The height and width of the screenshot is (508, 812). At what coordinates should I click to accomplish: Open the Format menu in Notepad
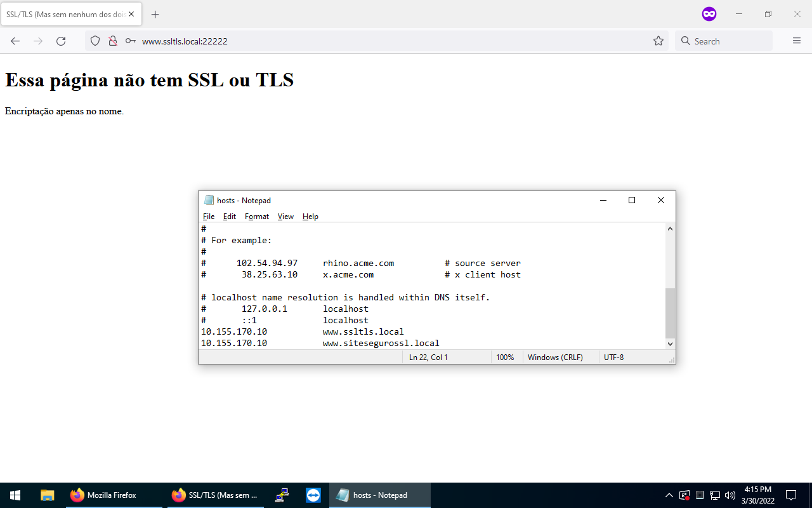point(257,217)
